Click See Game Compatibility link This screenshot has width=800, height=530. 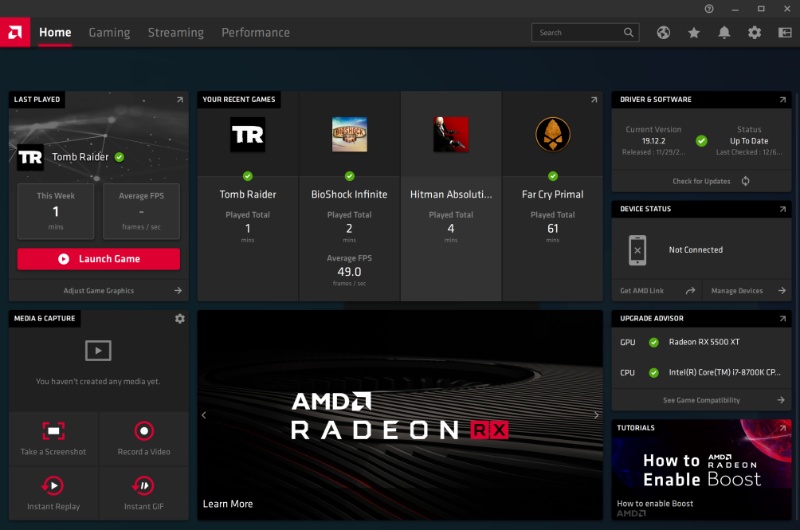coord(702,400)
